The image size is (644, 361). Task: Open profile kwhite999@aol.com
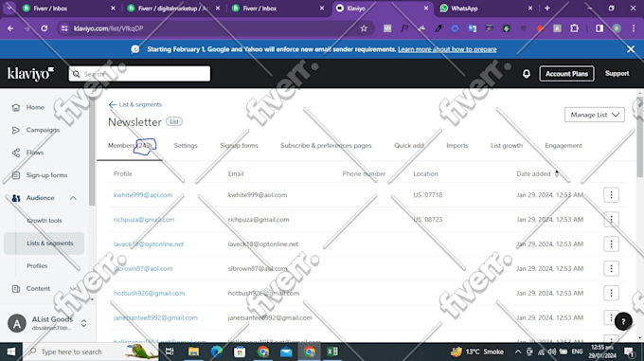tap(143, 195)
